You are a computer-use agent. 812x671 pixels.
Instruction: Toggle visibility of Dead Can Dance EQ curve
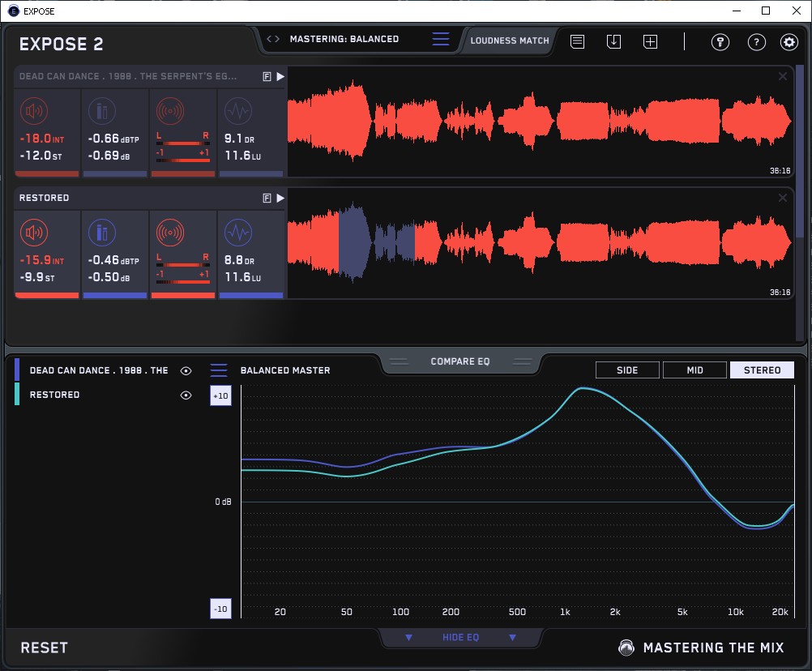186,370
